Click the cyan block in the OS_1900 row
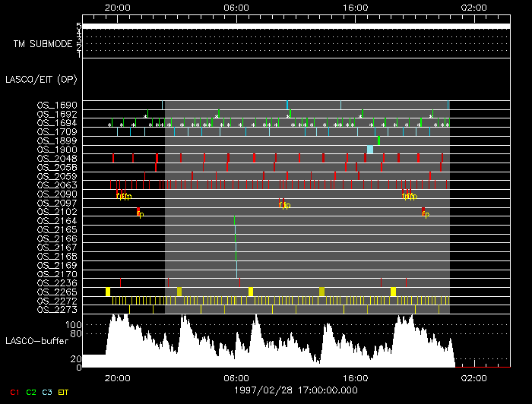Viewport: 532px width, 404px height. 370,150
